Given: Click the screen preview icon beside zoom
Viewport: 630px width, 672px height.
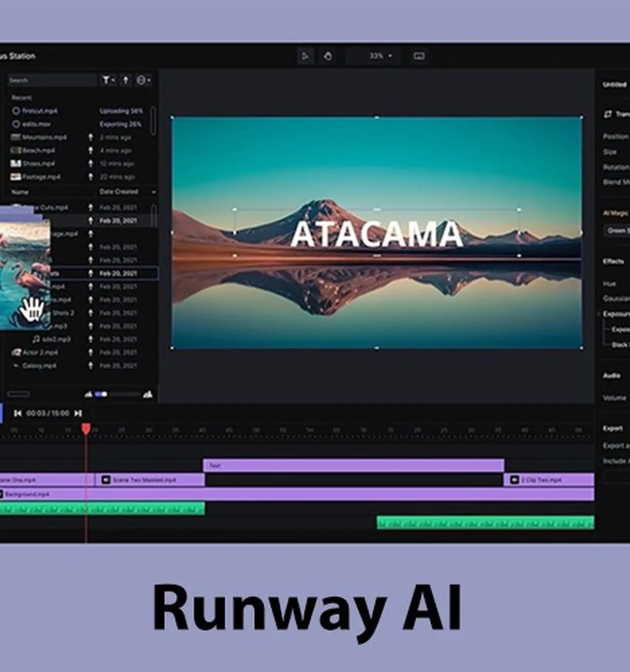Looking at the screenshot, I should [x=419, y=56].
